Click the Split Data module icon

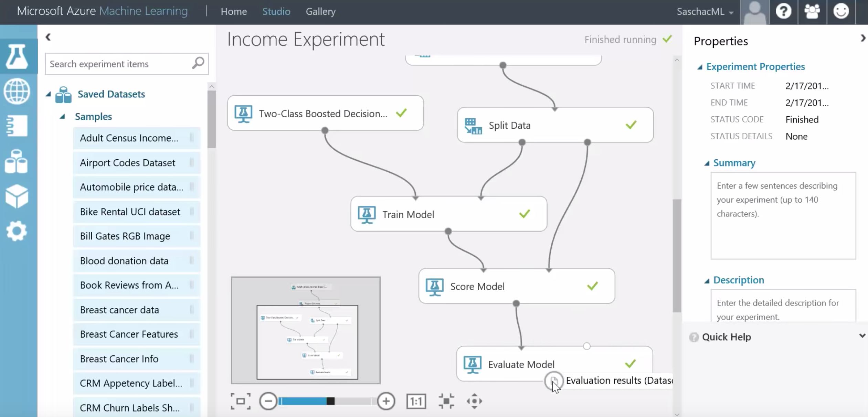tap(473, 126)
